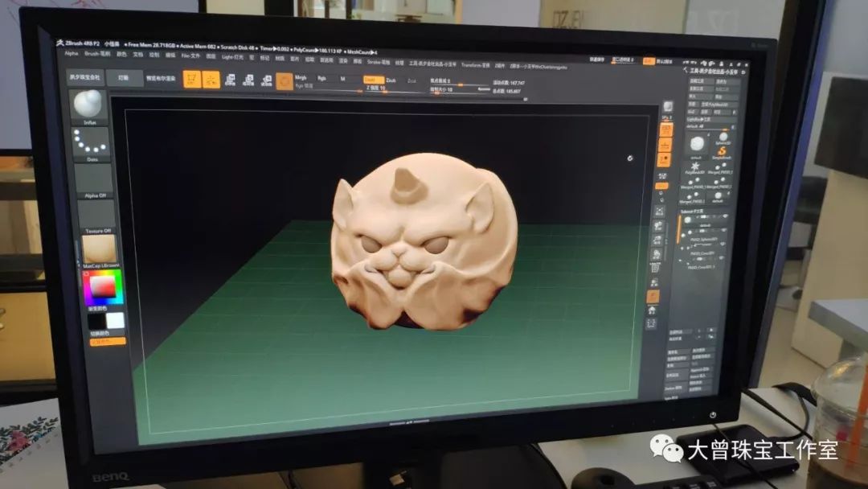Click the bottom right-shelf icon
Image resolution: width=868 pixels, height=489 pixels.
point(651,324)
